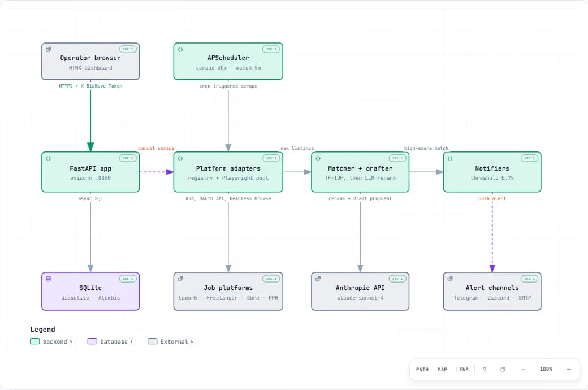588x390 pixels.
Task: Select the FastAPI app node title
Action: [x=90, y=169]
